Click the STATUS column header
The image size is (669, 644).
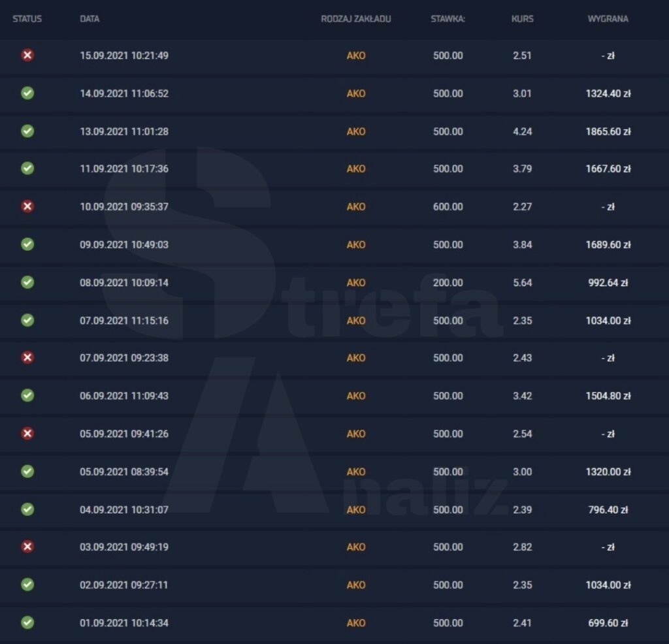pyautogui.click(x=27, y=19)
